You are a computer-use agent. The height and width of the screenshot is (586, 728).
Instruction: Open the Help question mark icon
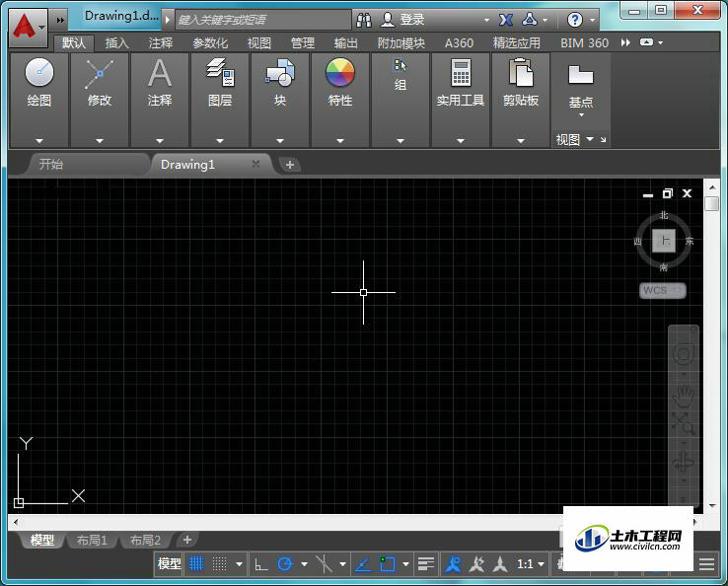click(x=575, y=20)
